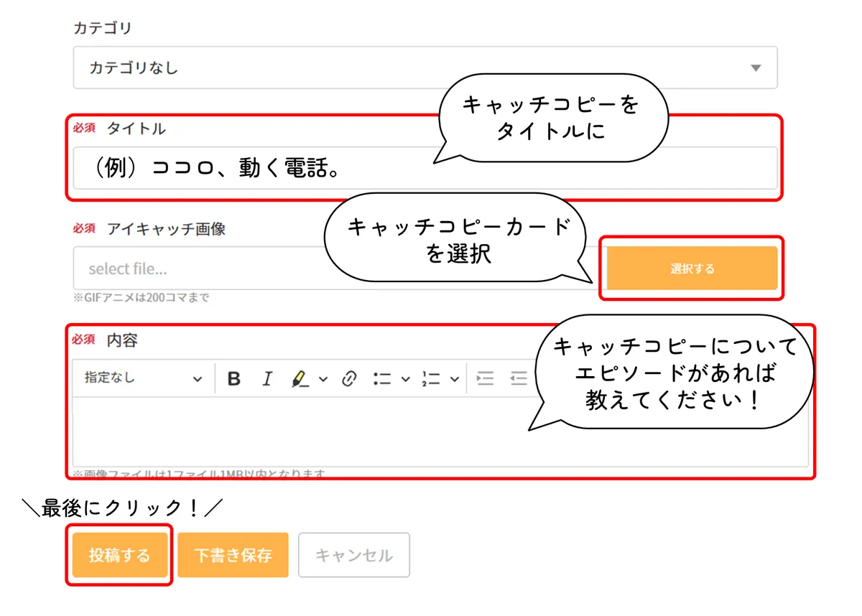Click the increase indent icon

pyautogui.click(x=486, y=379)
